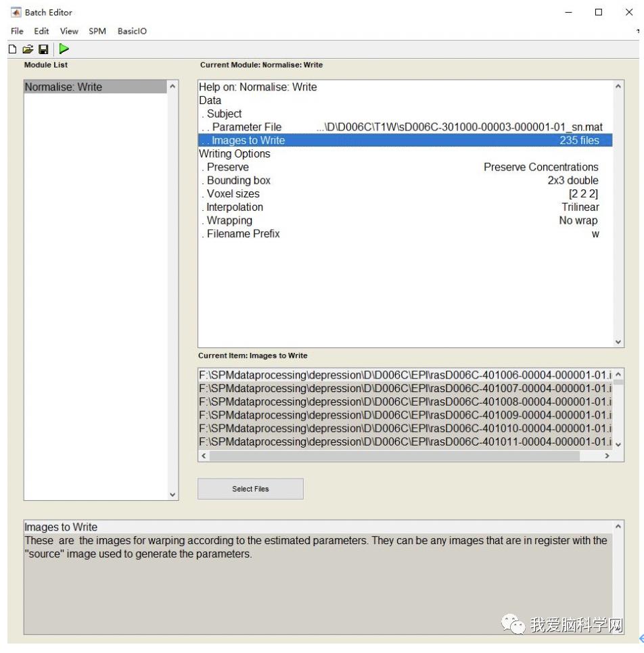Click file list horizontal scroll left arrow
Image resolution: width=644 pixels, height=653 pixels.
pos(204,456)
